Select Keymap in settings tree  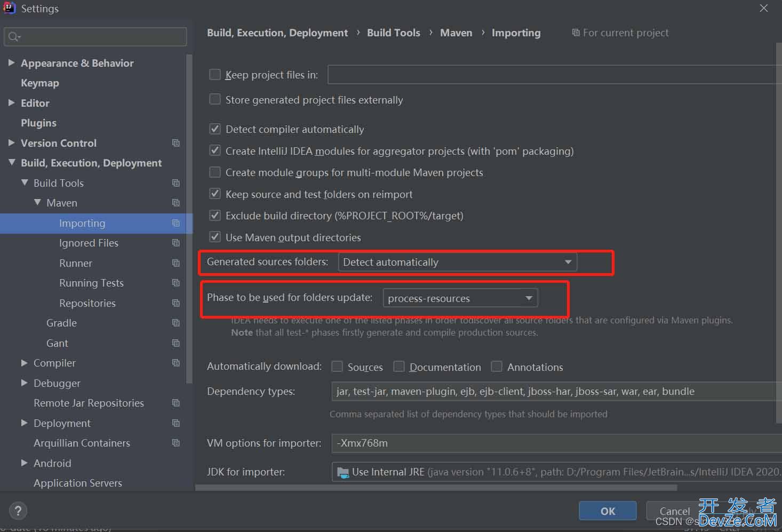(40, 83)
